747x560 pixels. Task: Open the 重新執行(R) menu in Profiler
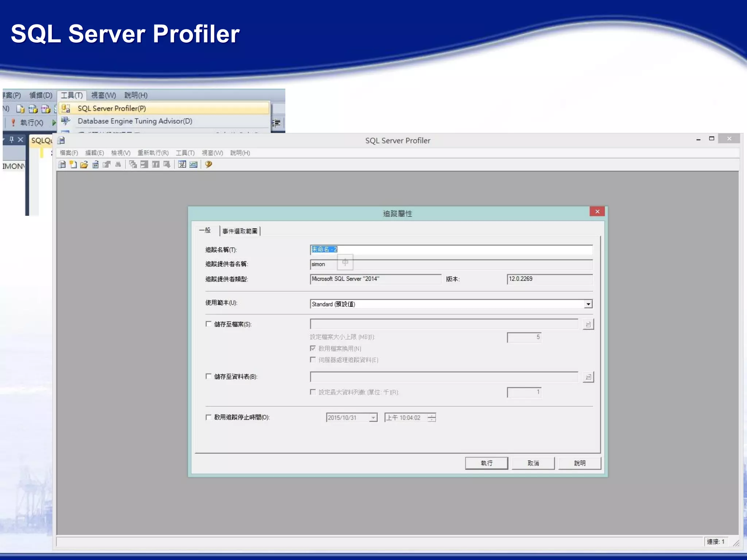[x=153, y=153]
